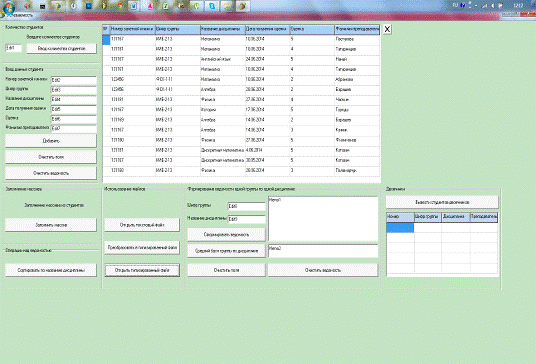Click the Открыть текстовый файл button
536x364 pixels.
click(x=142, y=225)
